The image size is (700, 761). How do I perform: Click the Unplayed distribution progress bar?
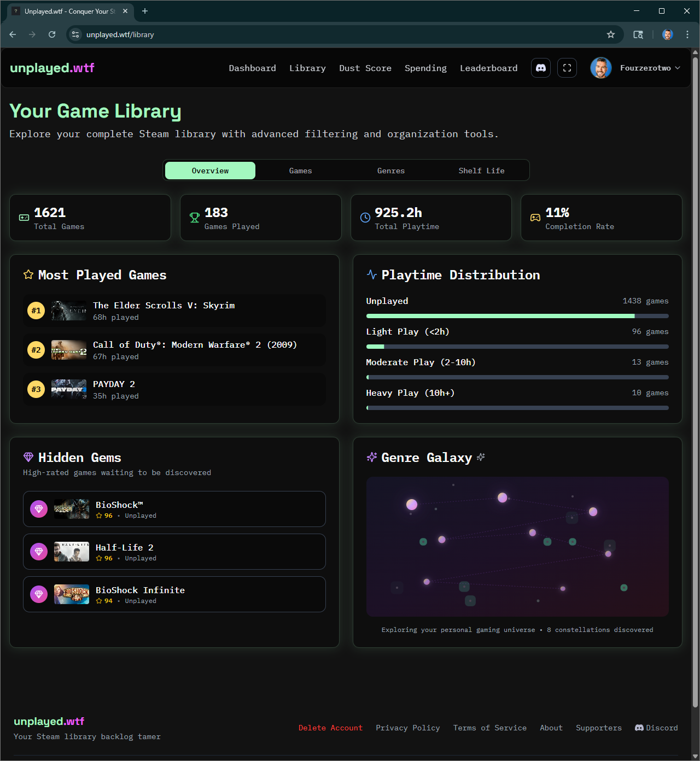pyautogui.click(x=517, y=316)
